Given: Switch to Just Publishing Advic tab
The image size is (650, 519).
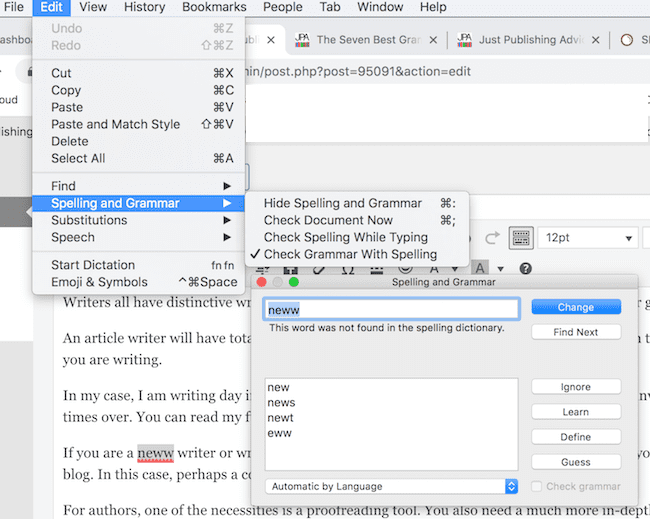Looking at the screenshot, I should (x=529, y=40).
